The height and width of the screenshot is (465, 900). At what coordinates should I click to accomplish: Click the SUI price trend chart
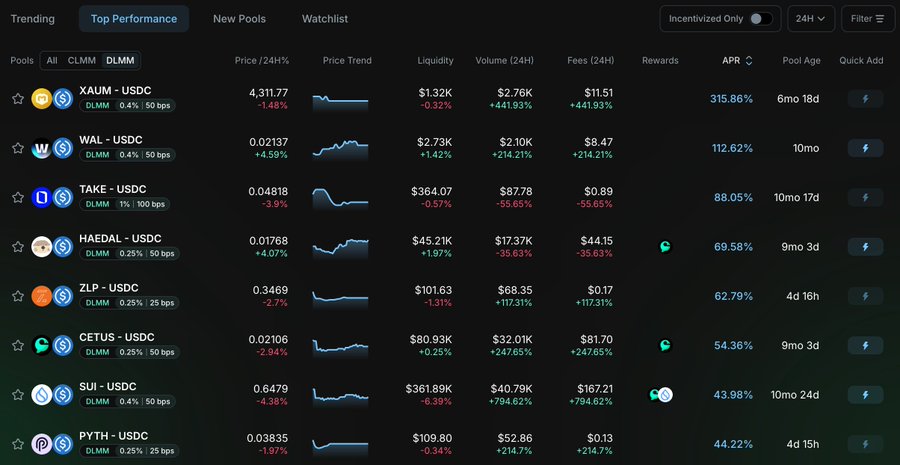point(340,396)
